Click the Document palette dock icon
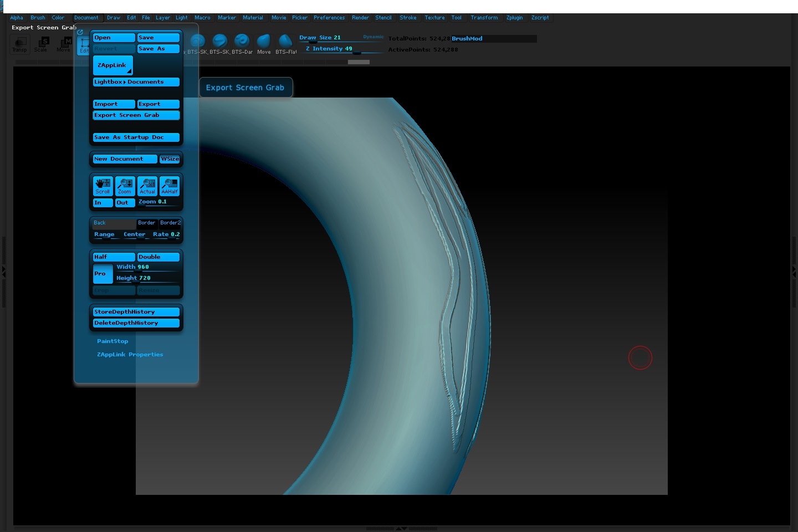This screenshot has width=798, height=532. pyautogui.click(x=80, y=32)
